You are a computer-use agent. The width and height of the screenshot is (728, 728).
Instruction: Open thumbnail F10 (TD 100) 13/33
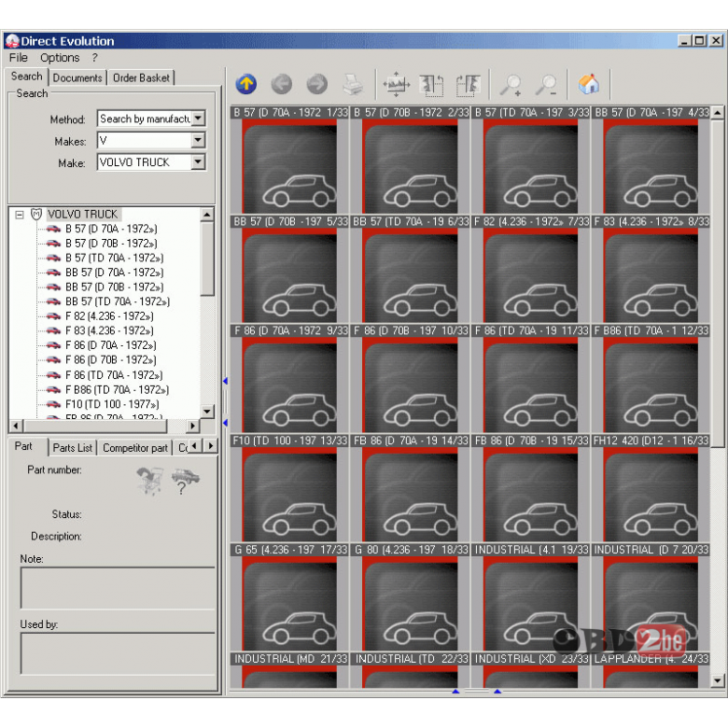289,488
